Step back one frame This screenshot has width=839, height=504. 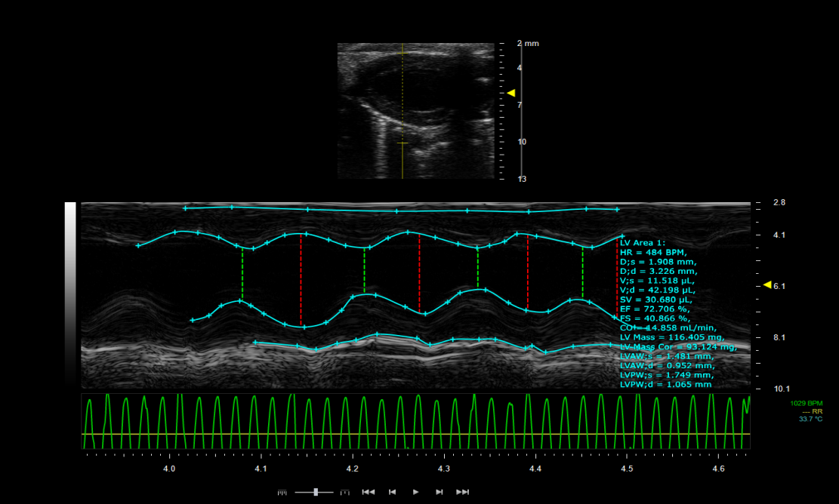point(392,492)
